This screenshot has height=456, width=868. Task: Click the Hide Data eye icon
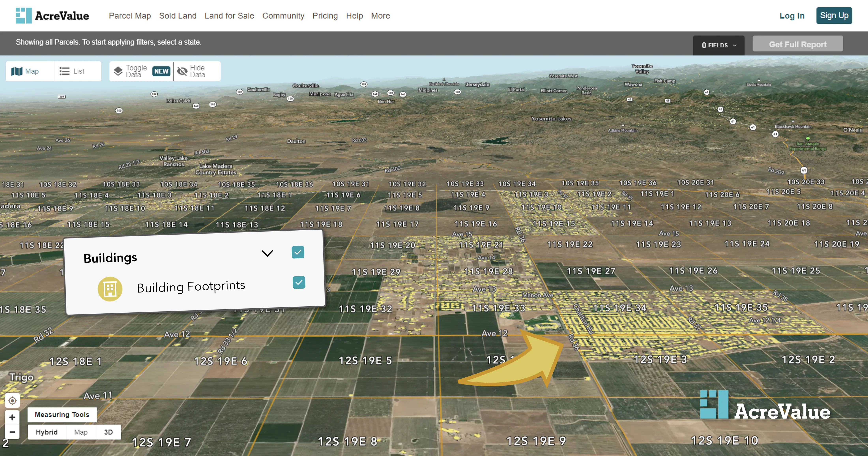[182, 71]
